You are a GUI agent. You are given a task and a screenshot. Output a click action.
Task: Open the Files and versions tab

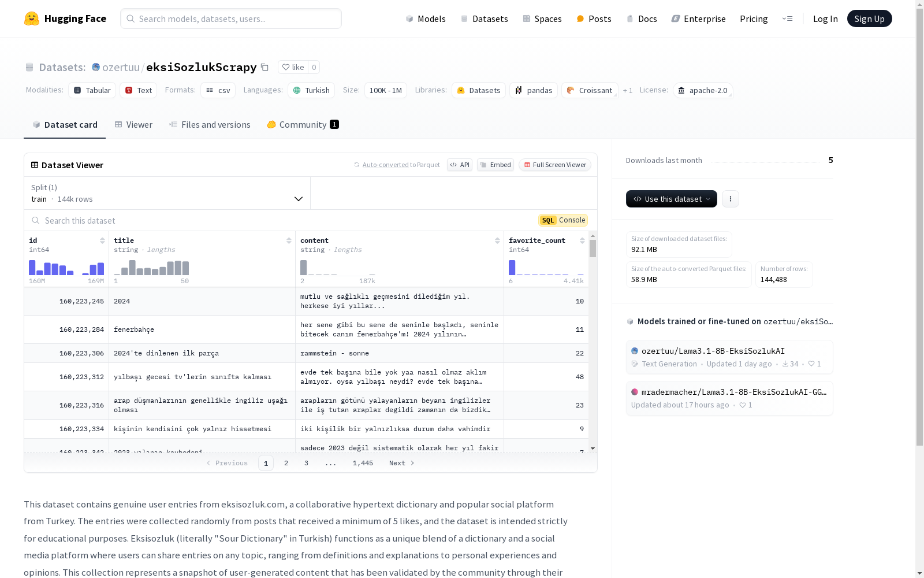coord(210,125)
